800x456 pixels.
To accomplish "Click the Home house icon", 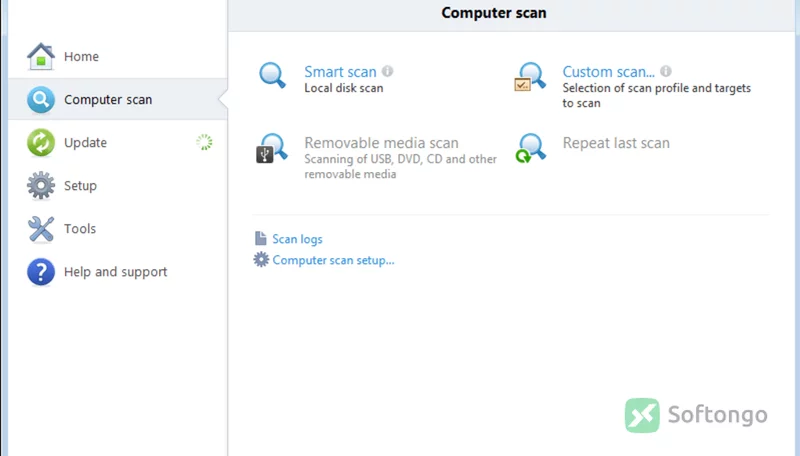I will [41, 56].
